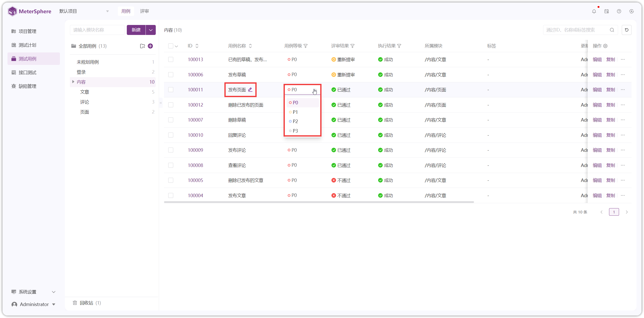Click the search magnifier icon

click(612, 30)
